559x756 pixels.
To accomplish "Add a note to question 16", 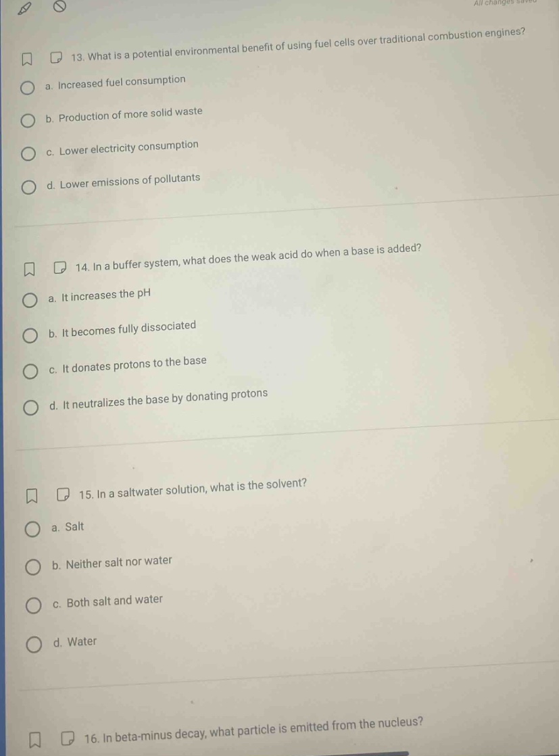I will tap(68, 738).
